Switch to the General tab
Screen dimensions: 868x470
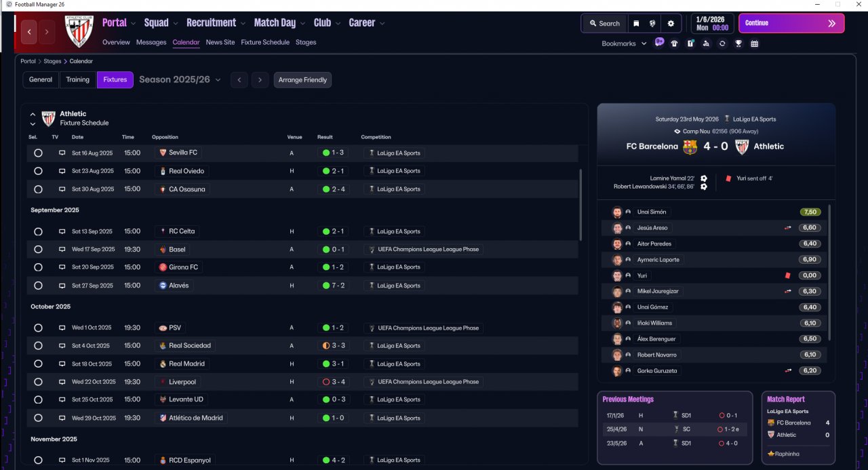pos(41,80)
